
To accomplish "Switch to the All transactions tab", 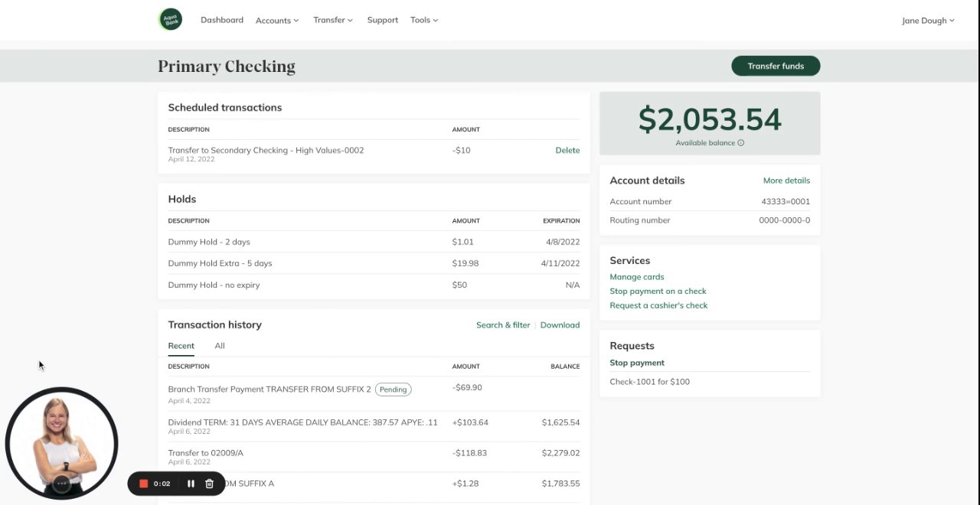I will (220, 346).
